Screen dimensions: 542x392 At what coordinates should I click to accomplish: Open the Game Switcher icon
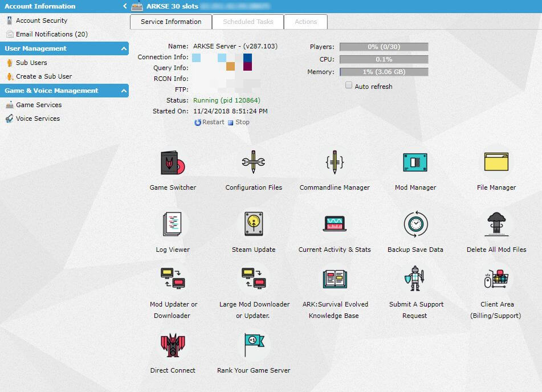coord(173,163)
